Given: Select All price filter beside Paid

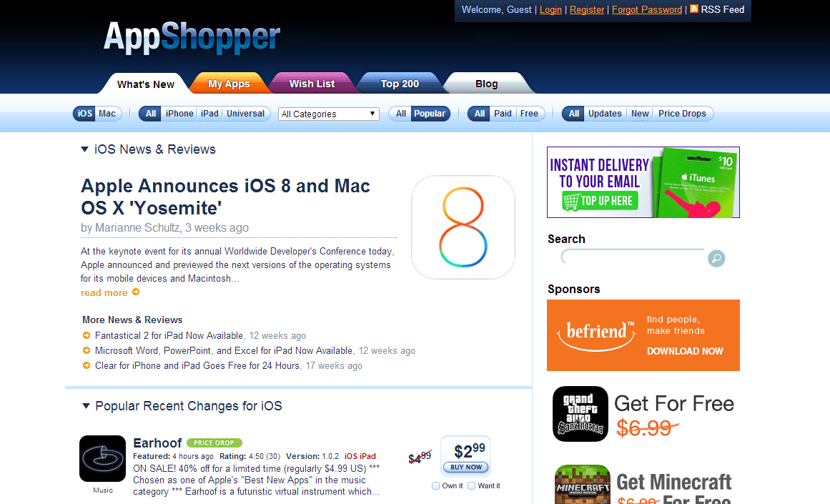Looking at the screenshot, I should click(x=480, y=113).
